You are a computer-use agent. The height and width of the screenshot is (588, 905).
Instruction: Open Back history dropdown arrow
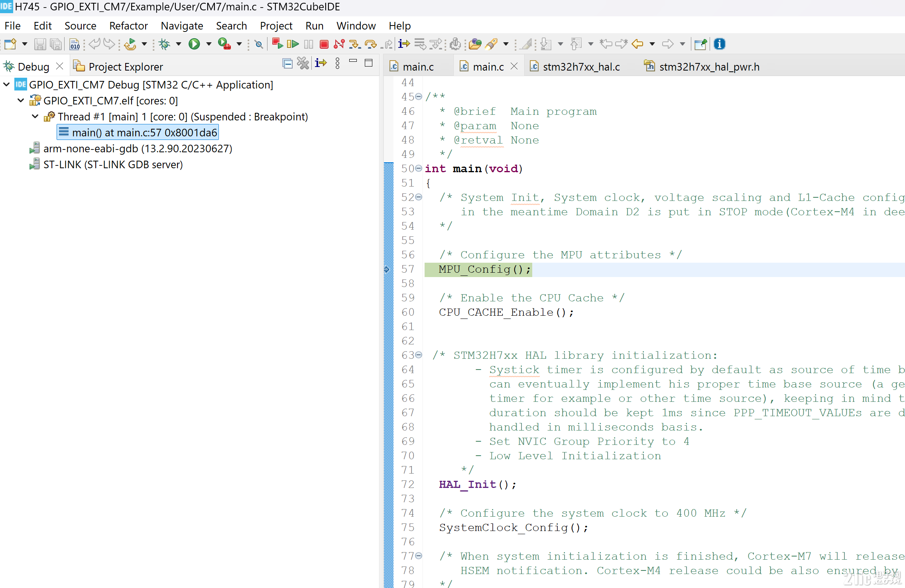pos(652,44)
